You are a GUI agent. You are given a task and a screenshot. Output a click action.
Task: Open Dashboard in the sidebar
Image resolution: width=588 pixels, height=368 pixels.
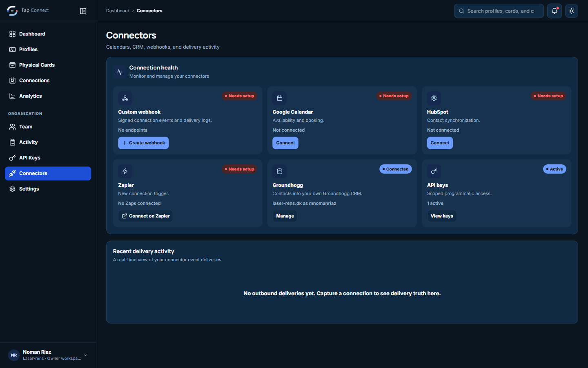pos(48,34)
